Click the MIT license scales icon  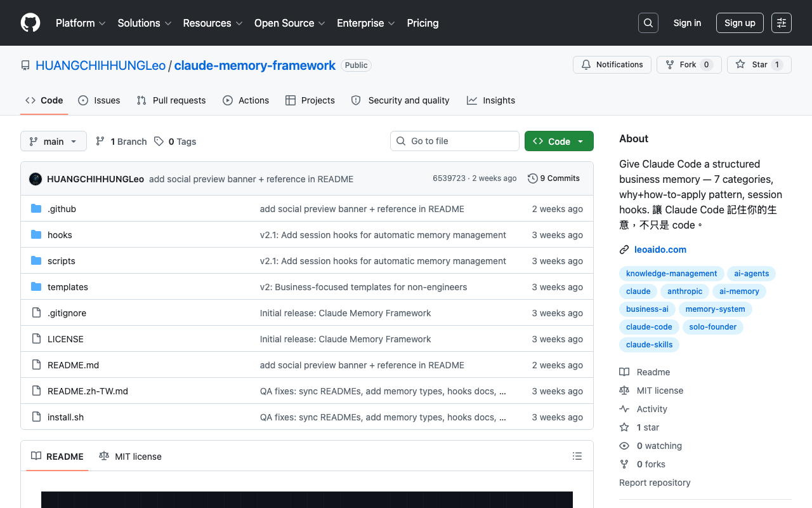click(625, 390)
